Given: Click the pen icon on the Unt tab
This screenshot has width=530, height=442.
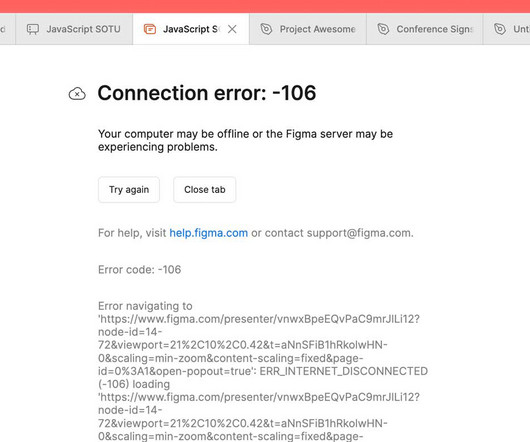Looking at the screenshot, I should tap(500, 29).
